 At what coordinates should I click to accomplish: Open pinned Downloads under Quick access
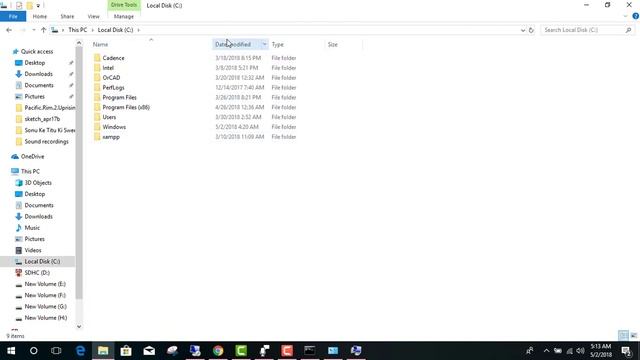click(38, 74)
